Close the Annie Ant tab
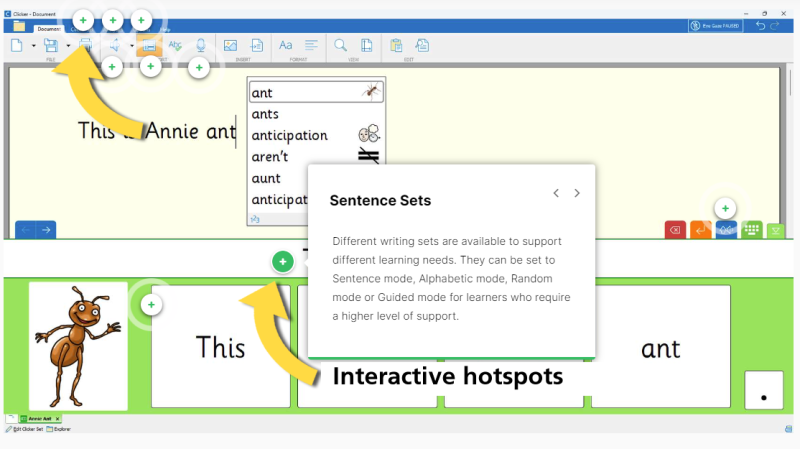800x449 pixels. (58, 418)
